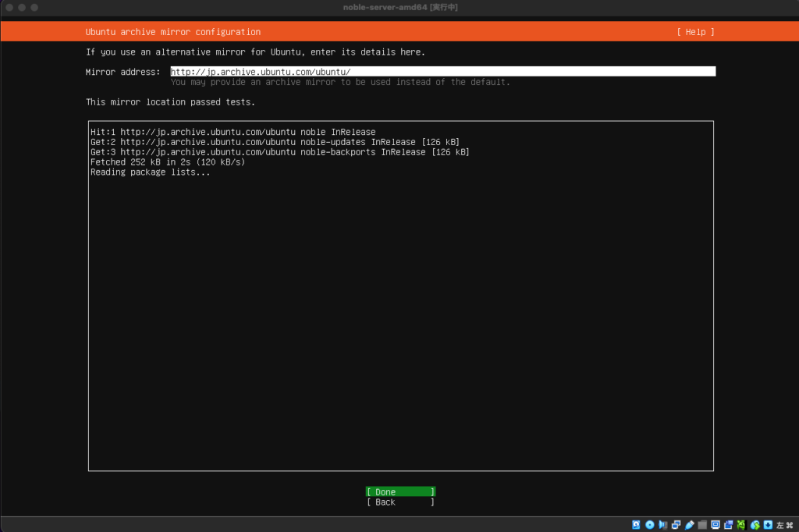Open the network adapters indicator
The image size is (799, 532).
676,525
